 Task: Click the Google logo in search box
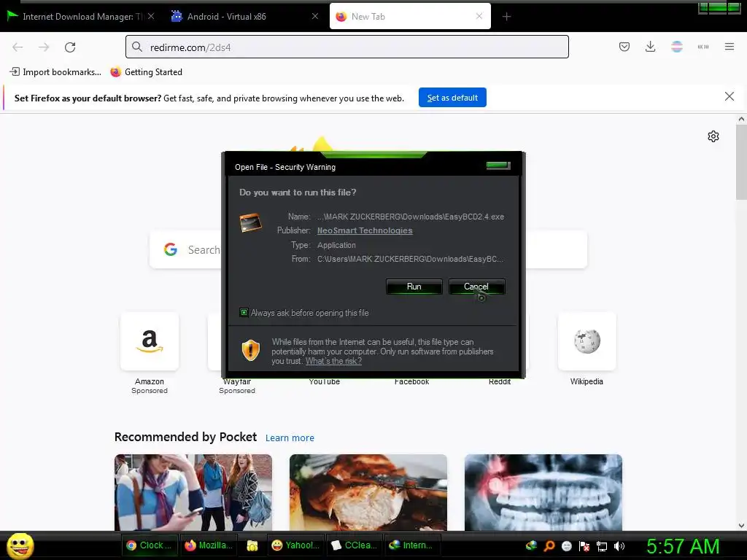point(171,249)
